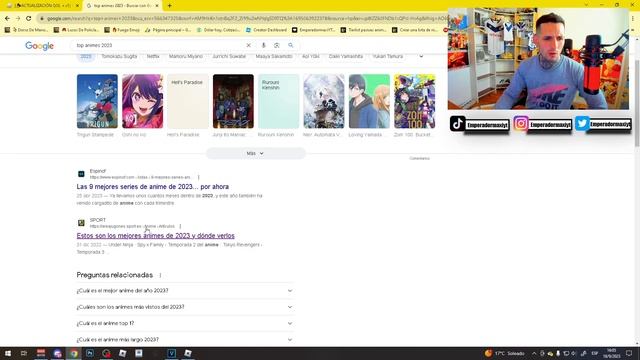Select the 'Mamoru Miyano' filter chip
The height and width of the screenshot is (360, 640).
[x=186, y=56]
